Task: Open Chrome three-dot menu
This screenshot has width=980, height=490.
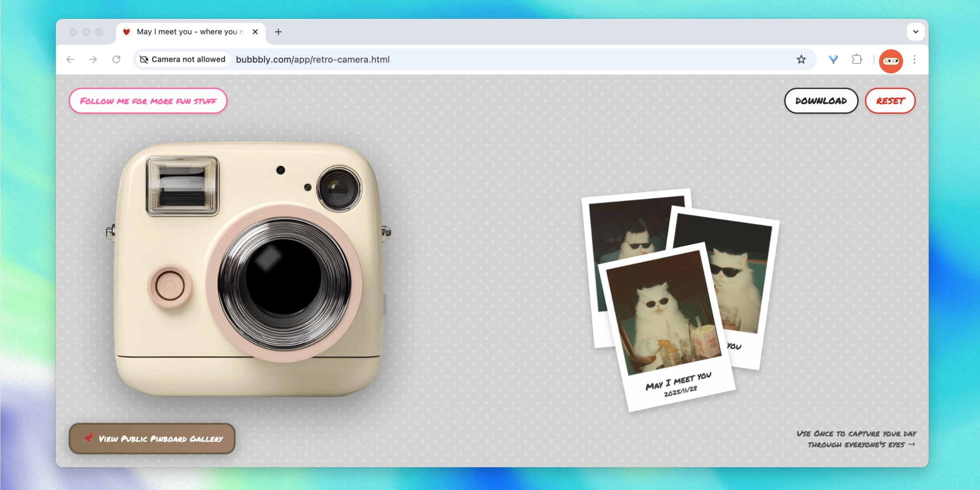Action: 914,59
